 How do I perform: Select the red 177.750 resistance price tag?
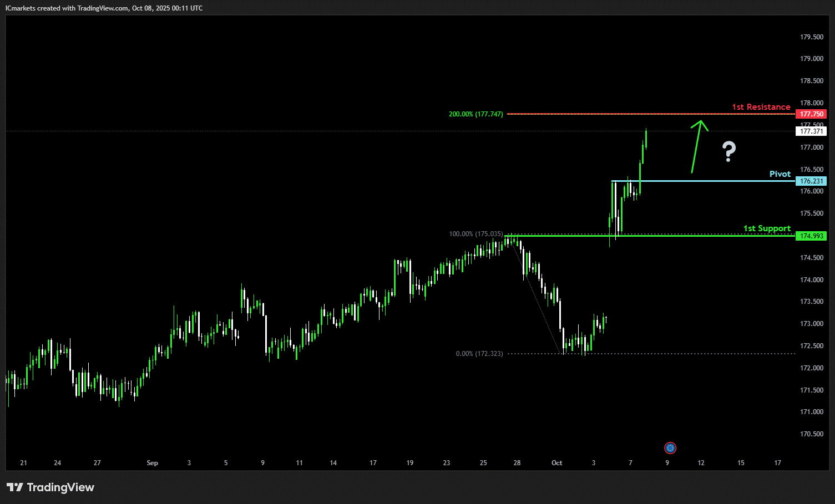(x=811, y=114)
